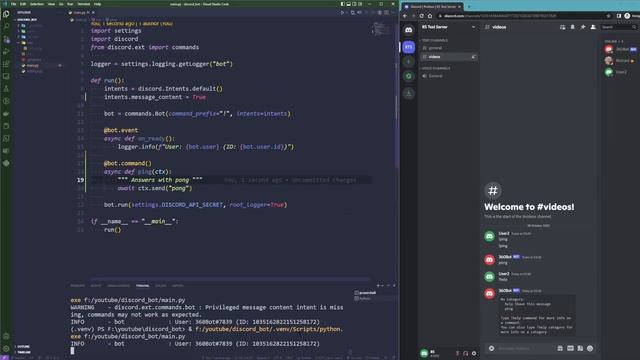Image resolution: width=640 pixels, height=360 pixels.
Task: Explore public servers compass icon
Action: click(409, 76)
